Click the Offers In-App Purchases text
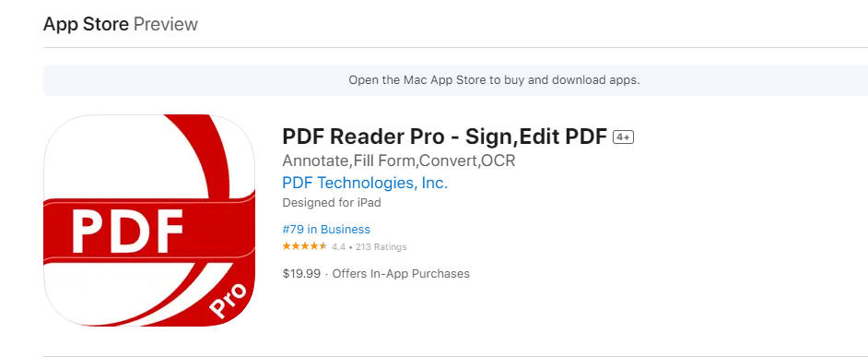 pos(401,273)
